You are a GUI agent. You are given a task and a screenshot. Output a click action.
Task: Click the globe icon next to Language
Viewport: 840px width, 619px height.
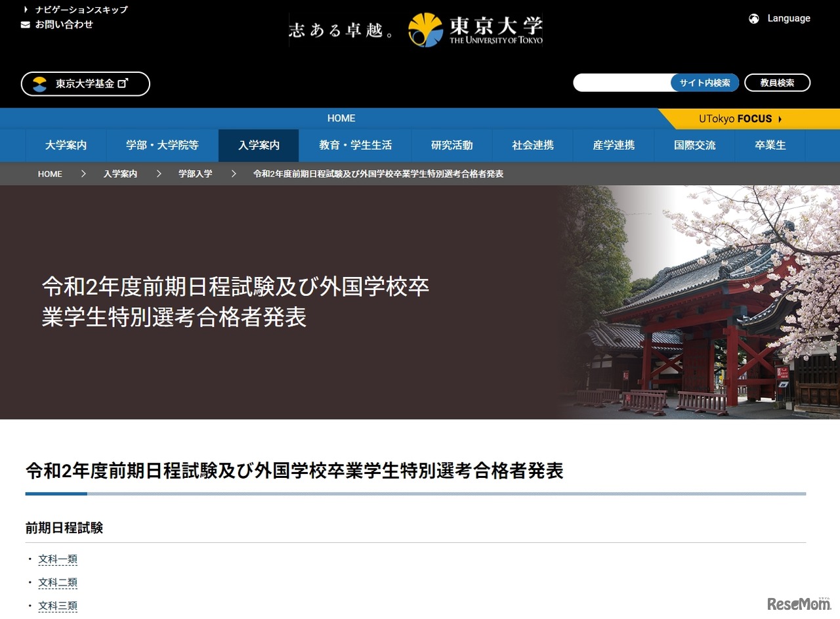click(753, 18)
